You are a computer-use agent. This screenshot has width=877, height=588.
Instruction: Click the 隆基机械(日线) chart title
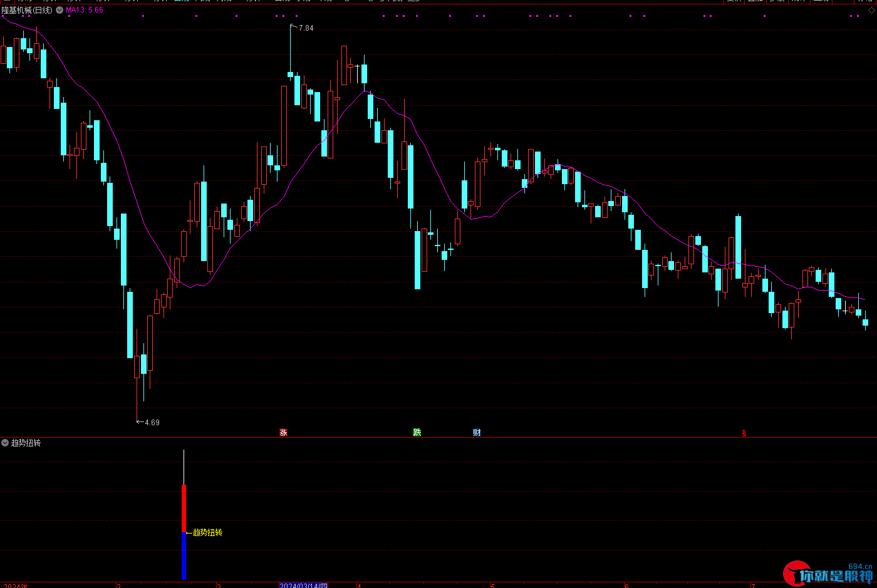(27, 10)
